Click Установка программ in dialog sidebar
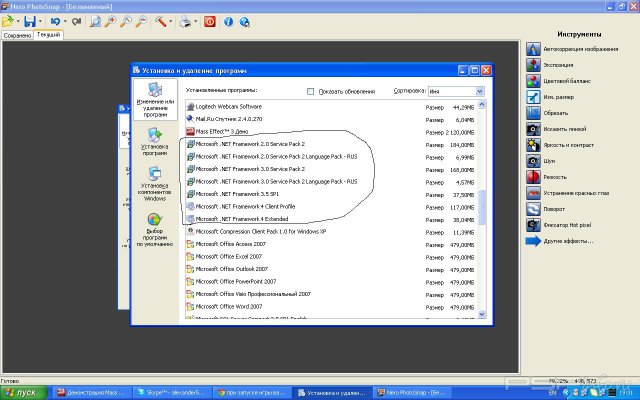 pyautogui.click(x=155, y=150)
